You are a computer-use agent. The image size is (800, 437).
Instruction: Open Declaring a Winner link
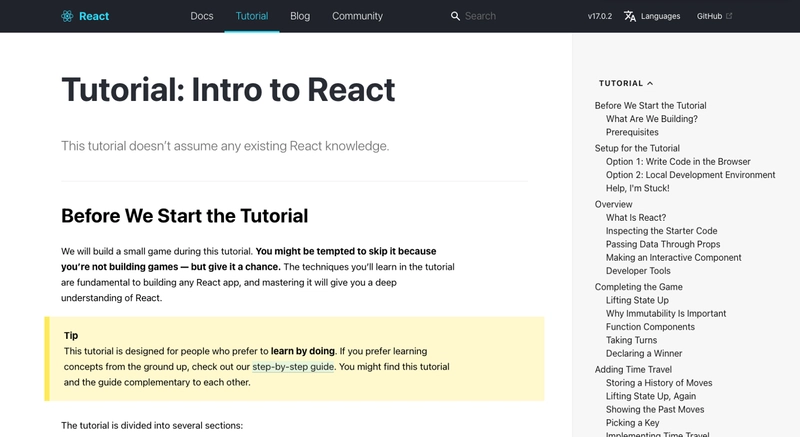644,353
